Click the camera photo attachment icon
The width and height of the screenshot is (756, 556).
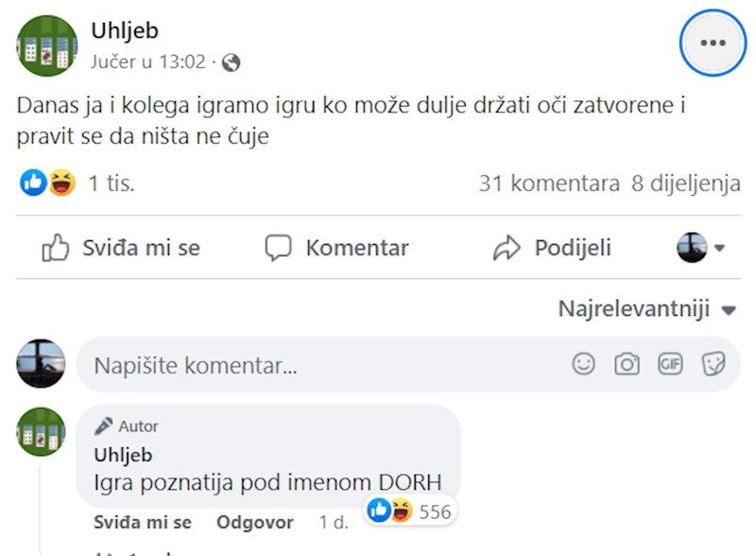click(x=627, y=364)
